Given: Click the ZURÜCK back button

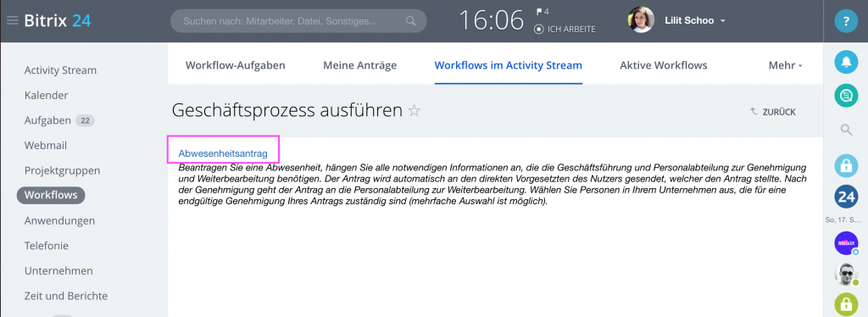Looking at the screenshot, I should (x=773, y=112).
